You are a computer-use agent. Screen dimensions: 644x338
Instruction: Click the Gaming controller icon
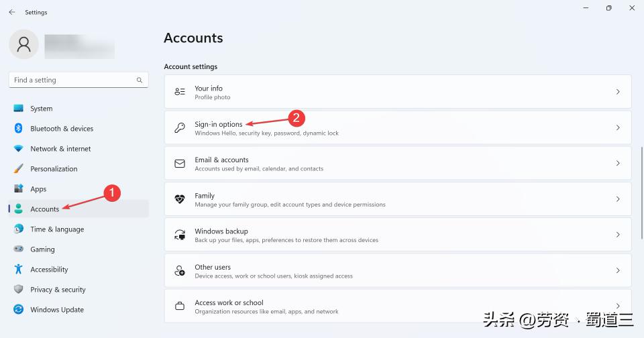[x=19, y=249]
